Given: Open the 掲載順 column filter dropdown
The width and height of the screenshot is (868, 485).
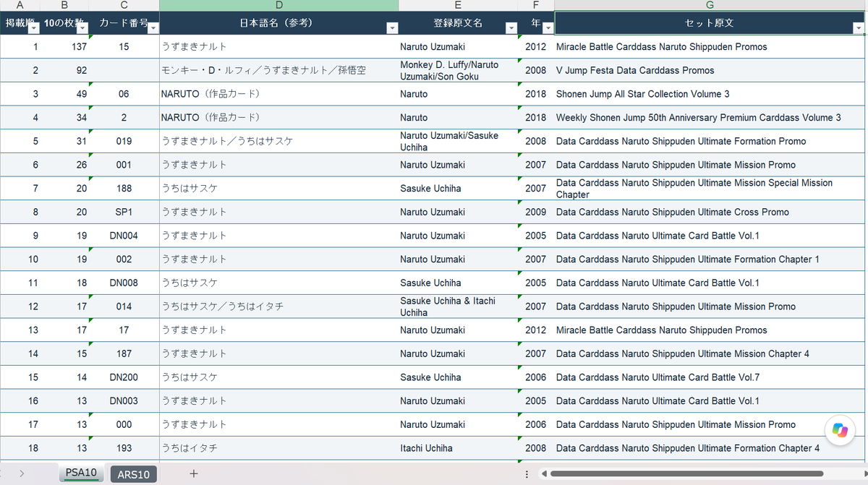Looking at the screenshot, I should click(33, 28).
